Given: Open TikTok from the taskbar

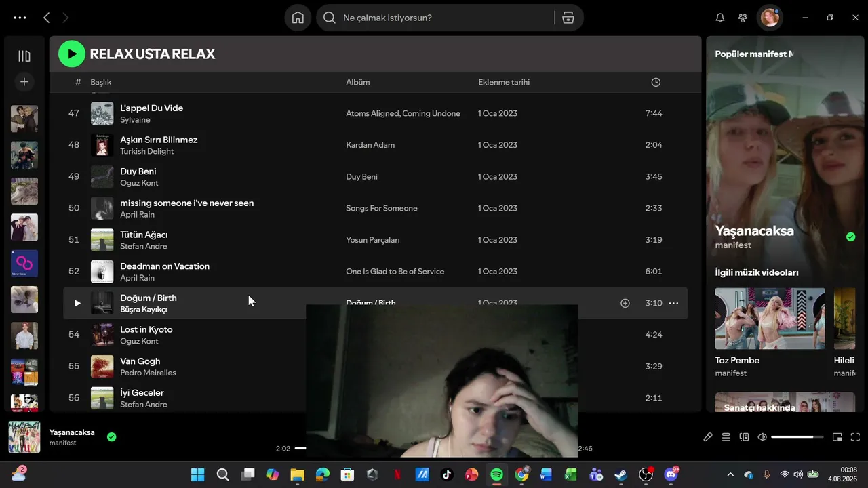Looking at the screenshot, I should pyautogui.click(x=447, y=474).
